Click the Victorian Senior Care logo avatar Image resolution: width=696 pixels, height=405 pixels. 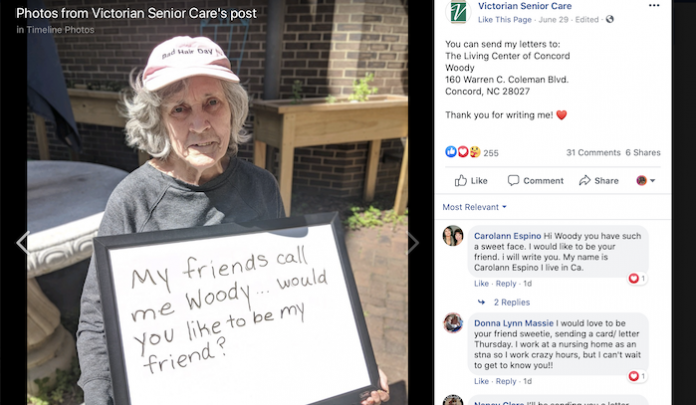point(458,12)
